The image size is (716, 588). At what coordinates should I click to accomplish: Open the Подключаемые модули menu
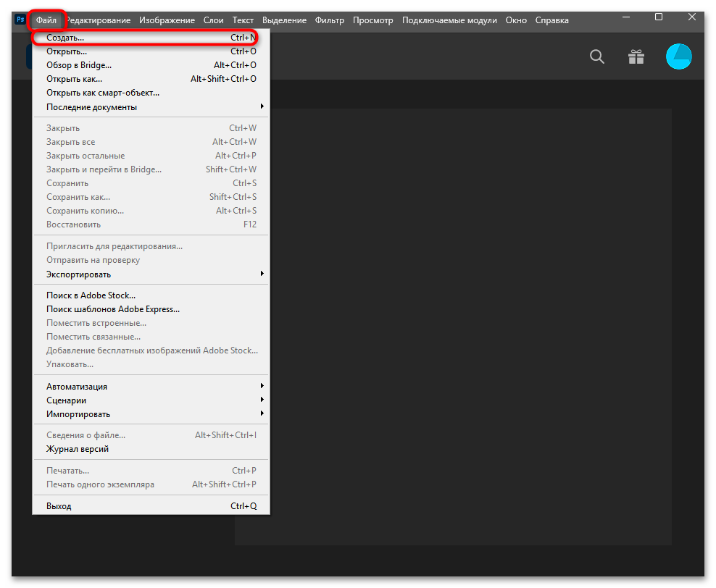[449, 20]
